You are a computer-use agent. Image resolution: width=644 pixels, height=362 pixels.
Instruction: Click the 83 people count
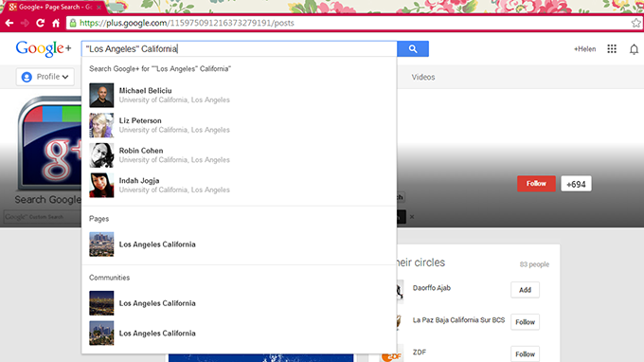tap(534, 264)
